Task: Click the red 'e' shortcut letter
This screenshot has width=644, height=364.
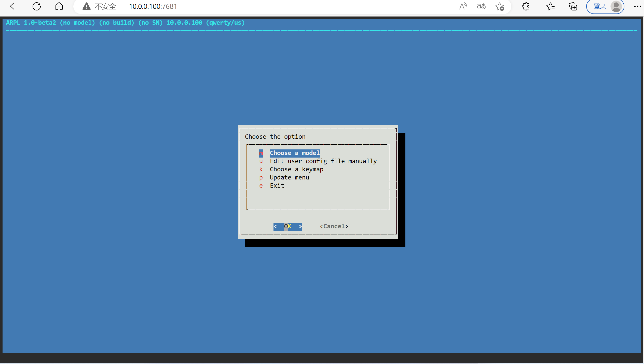Action: click(261, 186)
